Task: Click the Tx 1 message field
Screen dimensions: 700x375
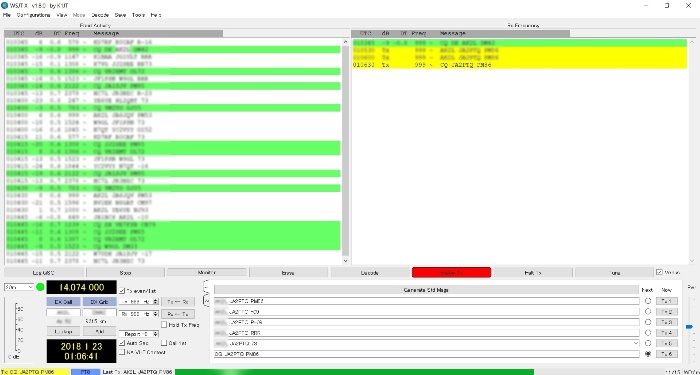Action: pyautogui.click(x=426, y=301)
